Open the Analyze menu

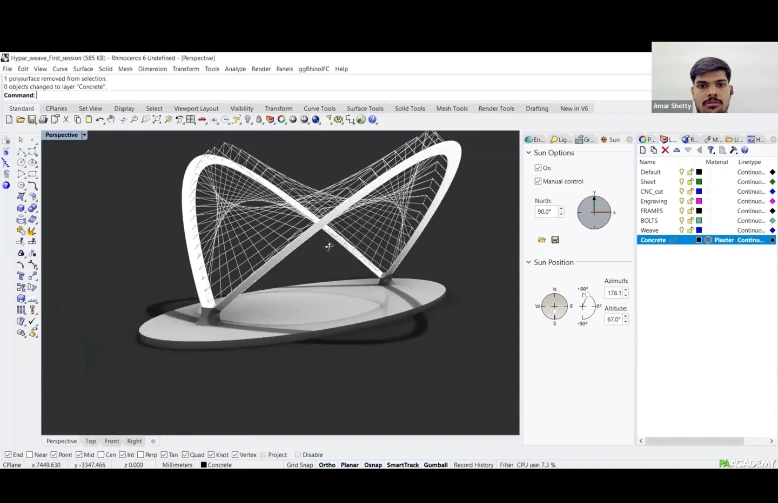pos(235,69)
